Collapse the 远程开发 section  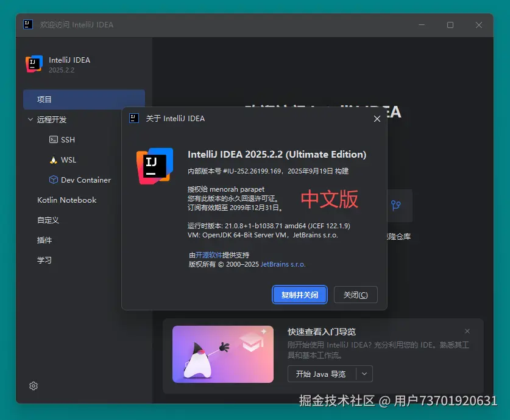click(30, 119)
